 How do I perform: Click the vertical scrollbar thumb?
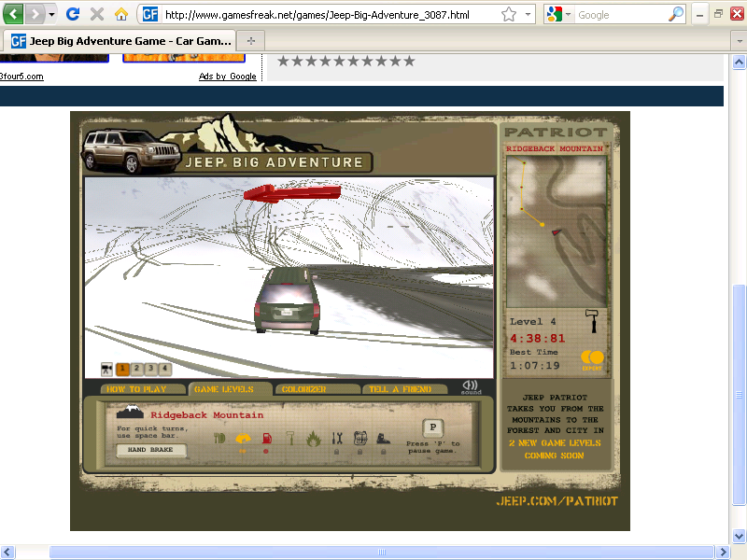tap(739, 395)
